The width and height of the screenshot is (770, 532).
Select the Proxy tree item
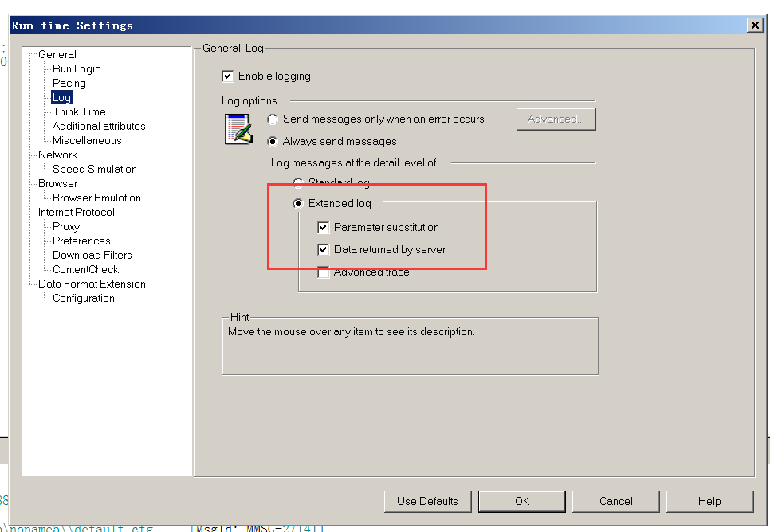tap(66, 227)
